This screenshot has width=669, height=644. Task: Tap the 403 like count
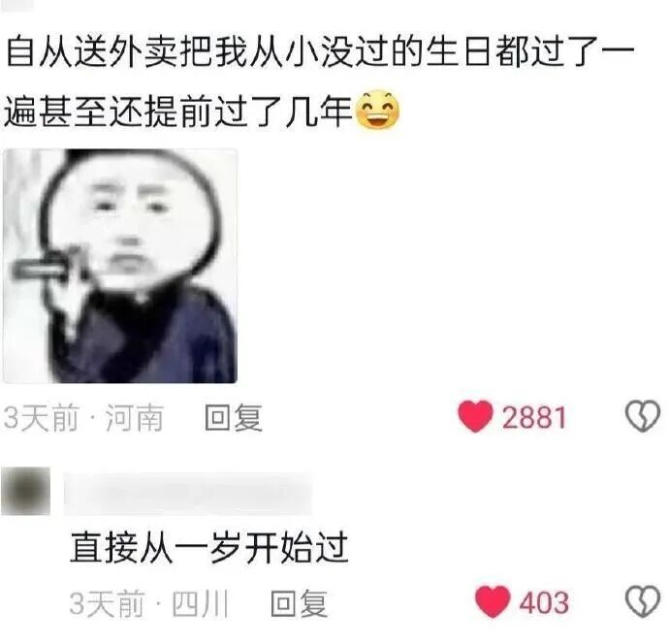(544, 602)
